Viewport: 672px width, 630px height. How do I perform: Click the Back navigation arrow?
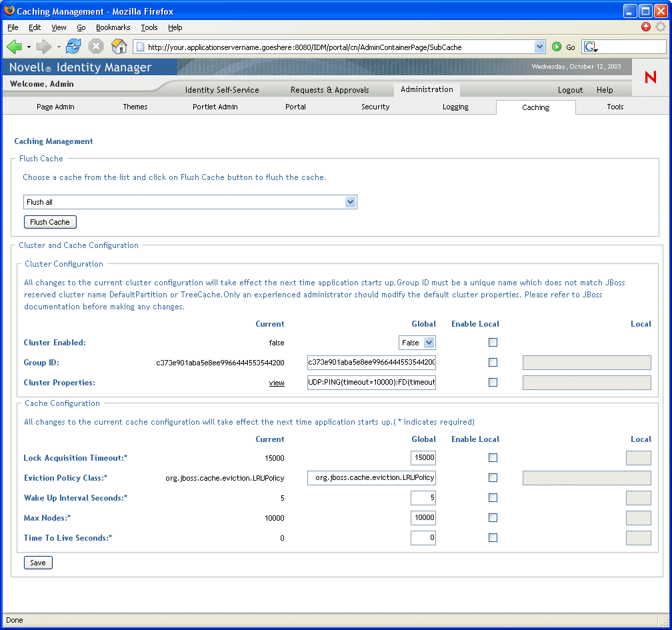[14, 46]
